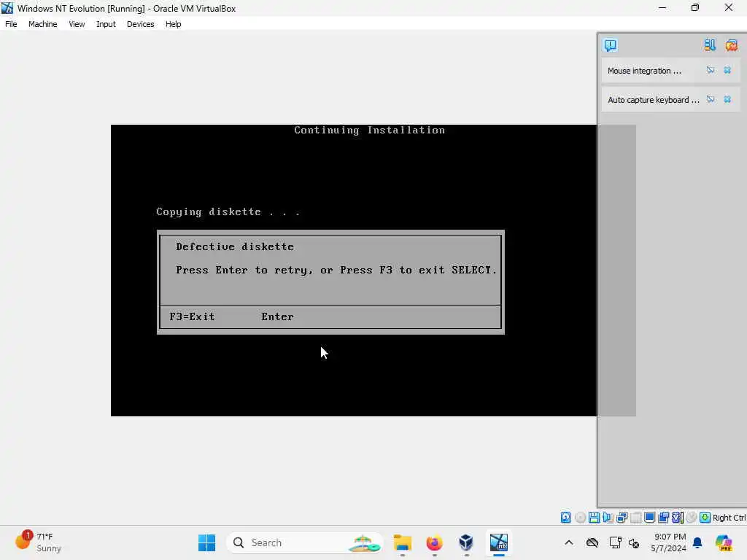Click the display monitor status icon

click(x=649, y=518)
